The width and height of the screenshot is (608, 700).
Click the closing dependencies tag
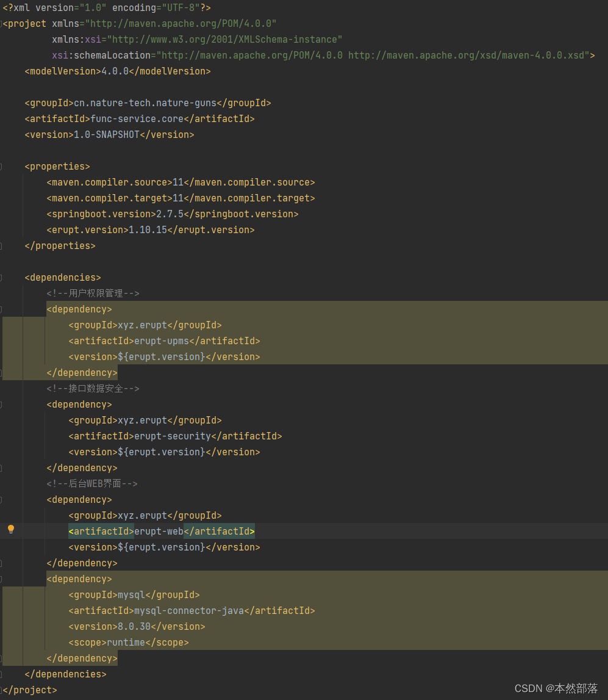[x=66, y=674]
